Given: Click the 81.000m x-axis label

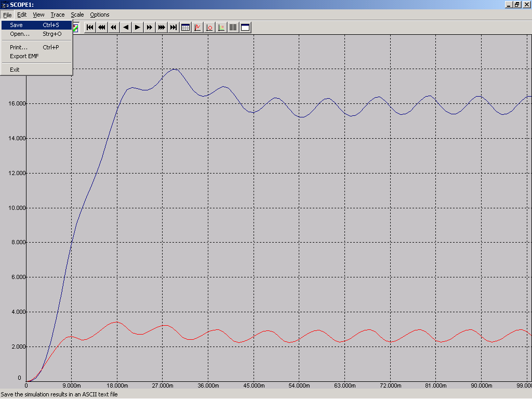Looking at the screenshot, I should point(436,386).
